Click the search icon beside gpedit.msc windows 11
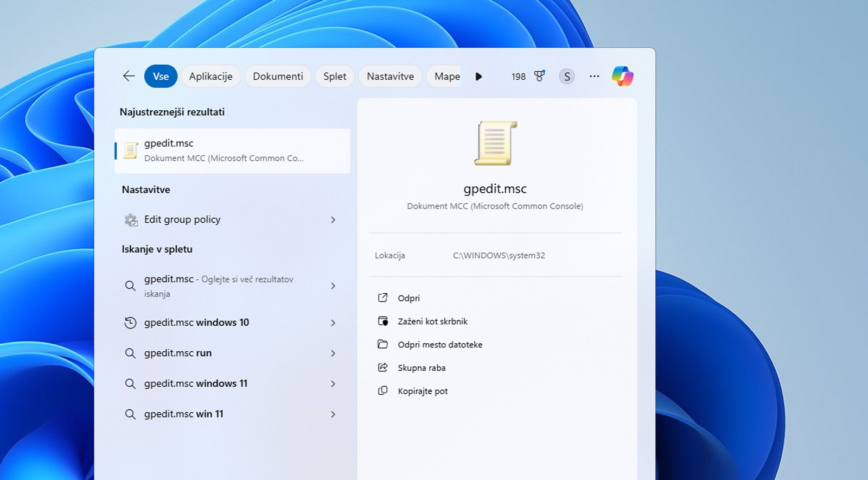The image size is (868, 480). [x=130, y=384]
